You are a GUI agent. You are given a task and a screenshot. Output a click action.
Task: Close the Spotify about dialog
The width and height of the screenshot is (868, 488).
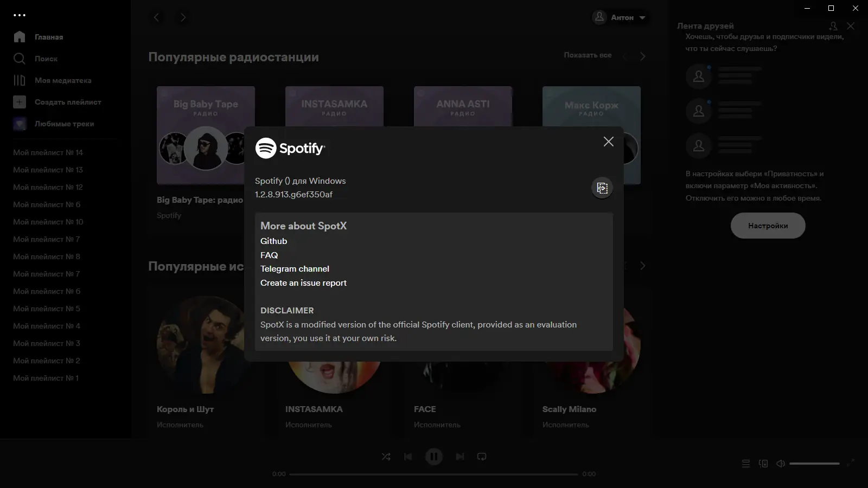pyautogui.click(x=609, y=142)
